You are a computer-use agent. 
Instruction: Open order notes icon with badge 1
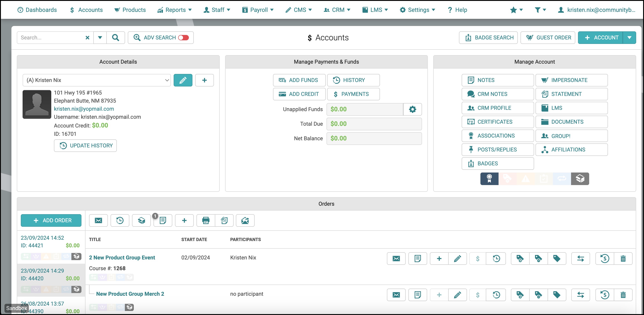pyautogui.click(x=163, y=220)
